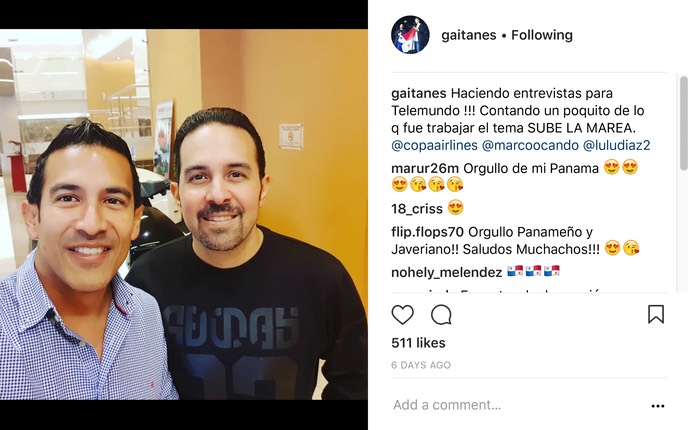Toggle the Following status for gaitanes
Screen dimensions: 688x430
point(542,35)
